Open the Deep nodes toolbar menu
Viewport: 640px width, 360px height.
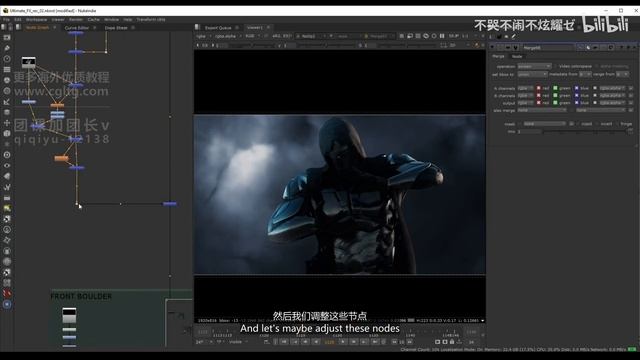7,155
